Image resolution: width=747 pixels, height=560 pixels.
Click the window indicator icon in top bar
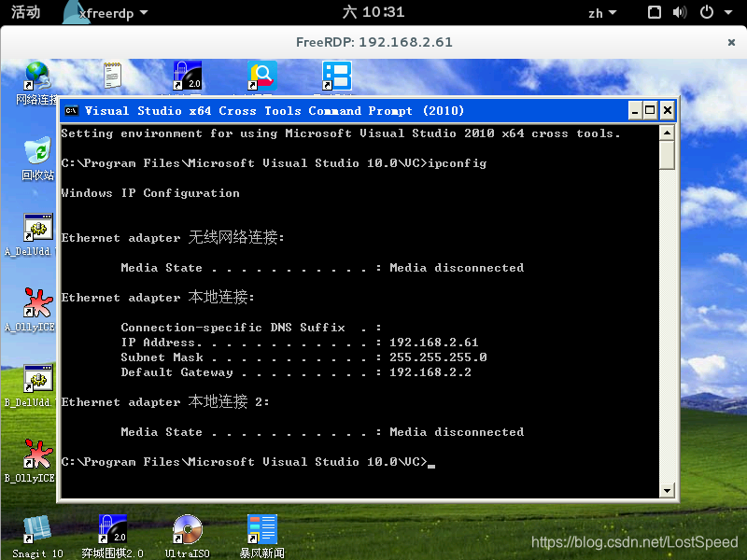655,12
